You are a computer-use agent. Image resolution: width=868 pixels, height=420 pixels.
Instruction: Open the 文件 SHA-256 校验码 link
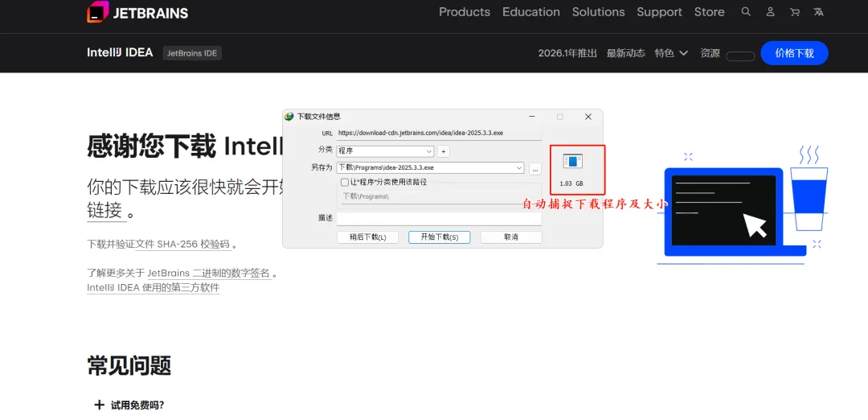pyautogui.click(x=183, y=245)
